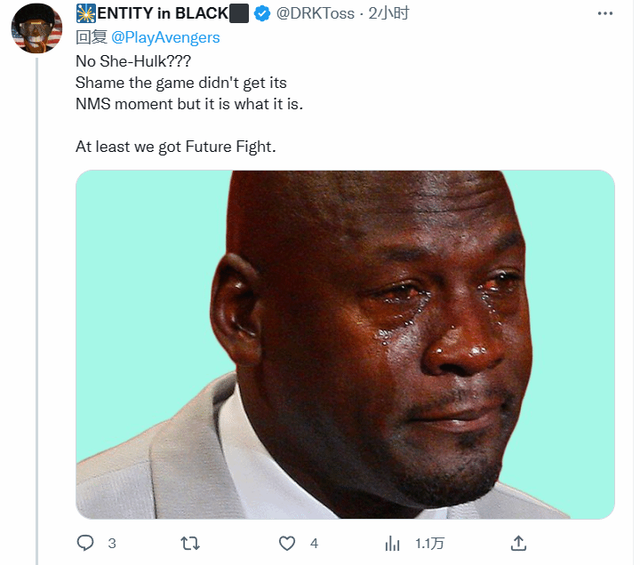
Task: Click the 'At least we got Future Fight' line
Action: coord(176,147)
